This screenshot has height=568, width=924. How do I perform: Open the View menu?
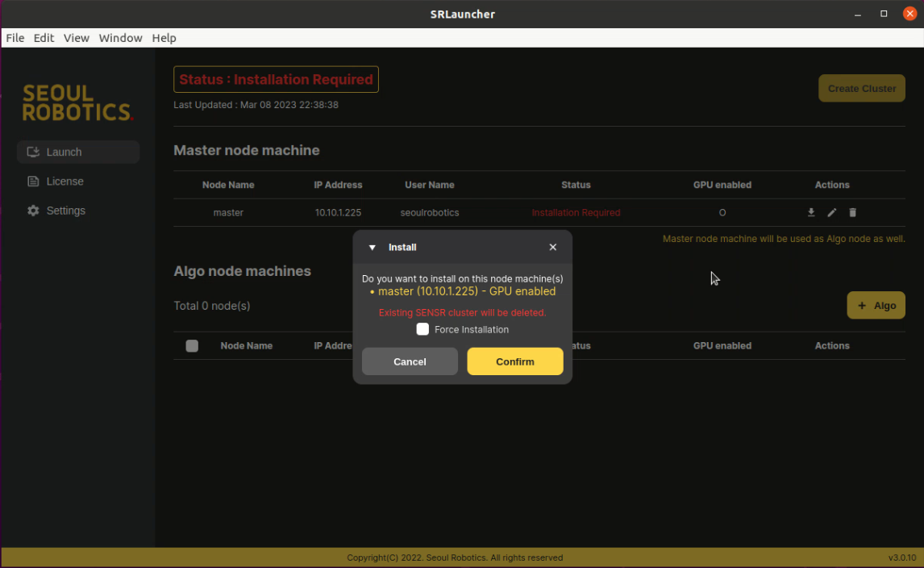pyautogui.click(x=77, y=38)
